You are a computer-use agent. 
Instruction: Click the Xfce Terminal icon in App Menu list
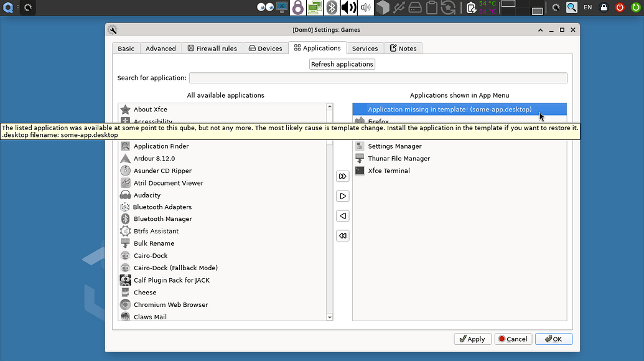pyautogui.click(x=360, y=171)
